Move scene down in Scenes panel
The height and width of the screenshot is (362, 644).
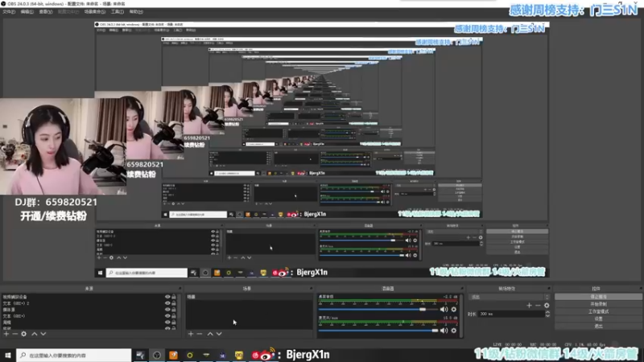pyautogui.click(x=219, y=334)
